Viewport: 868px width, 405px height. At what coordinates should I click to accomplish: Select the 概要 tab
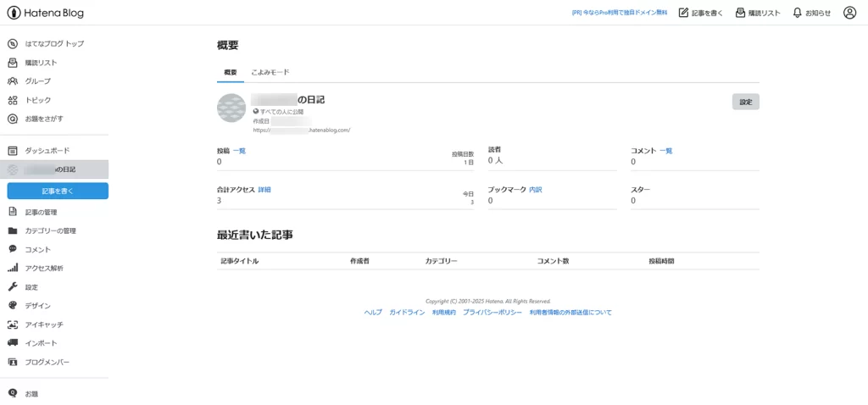(x=231, y=73)
